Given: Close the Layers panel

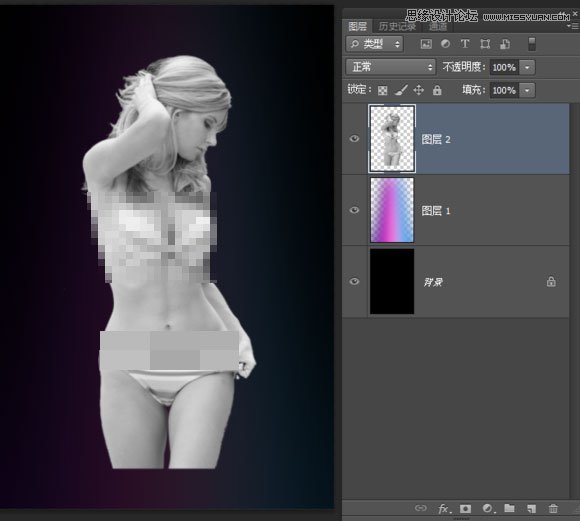Looking at the screenshot, I should click(x=575, y=14).
